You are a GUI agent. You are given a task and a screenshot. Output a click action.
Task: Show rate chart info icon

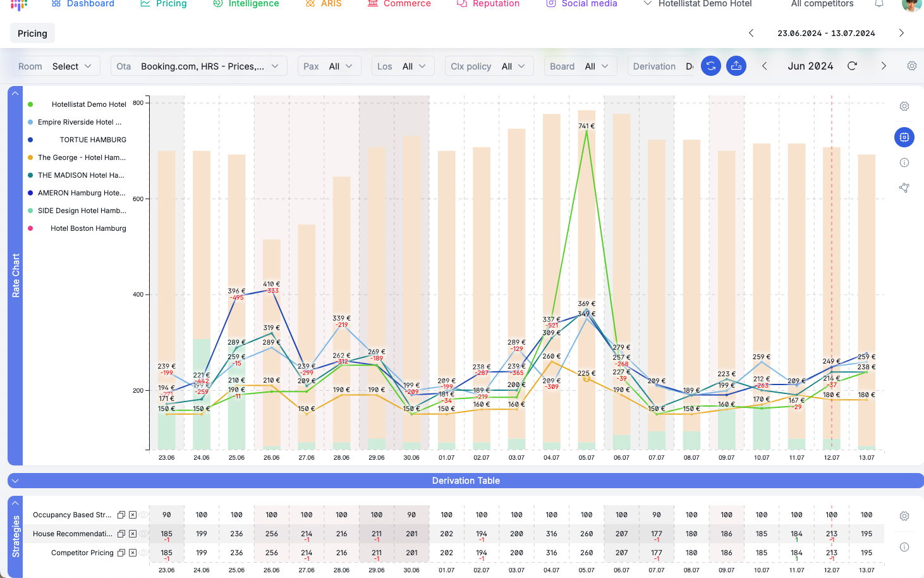(x=904, y=163)
